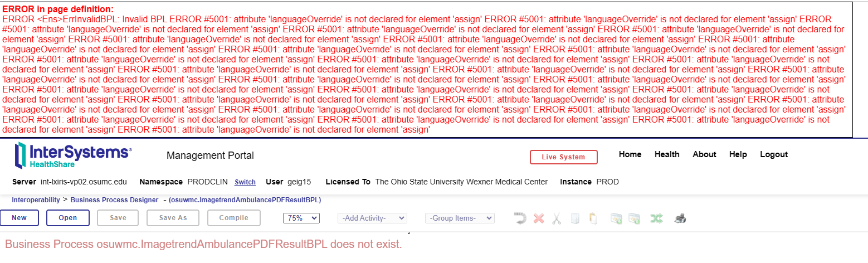Click the InterSystems HealthShare logo
This screenshot has height=263, width=868.
pyautogui.click(x=73, y=155)
